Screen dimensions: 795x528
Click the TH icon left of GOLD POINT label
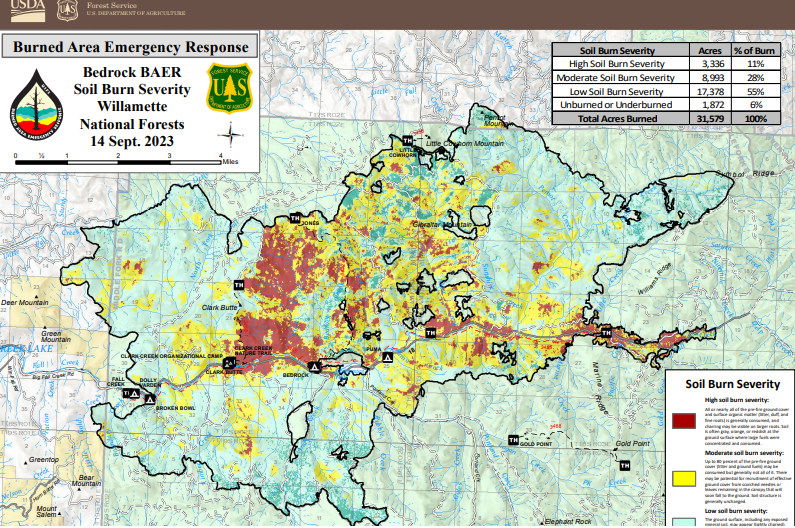513,439
